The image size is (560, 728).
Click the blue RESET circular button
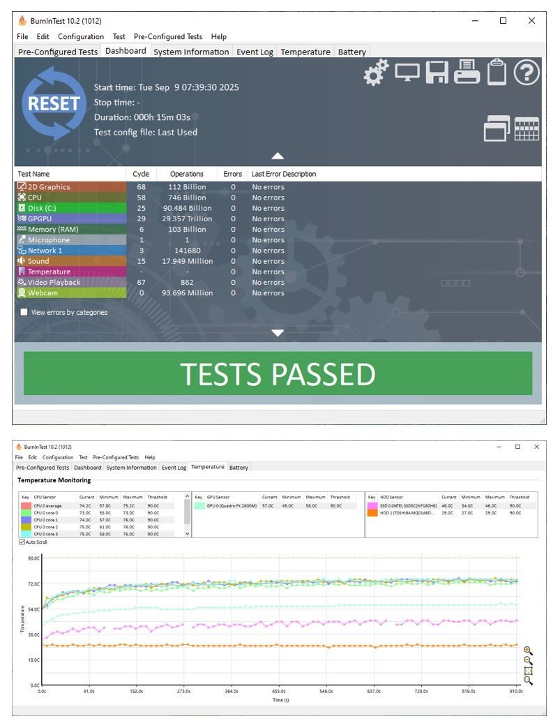pos(54,103)
